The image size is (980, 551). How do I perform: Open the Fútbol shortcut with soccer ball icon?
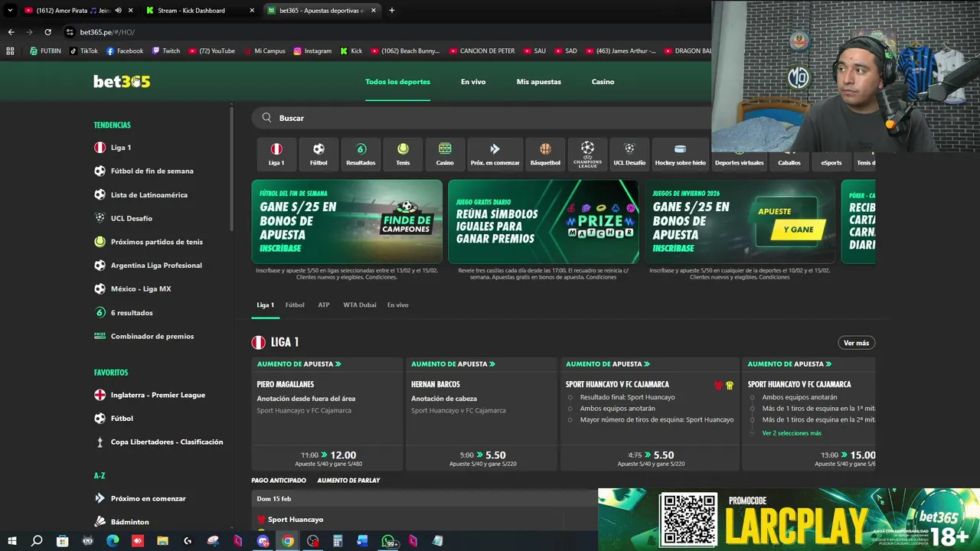click(318, 154)
